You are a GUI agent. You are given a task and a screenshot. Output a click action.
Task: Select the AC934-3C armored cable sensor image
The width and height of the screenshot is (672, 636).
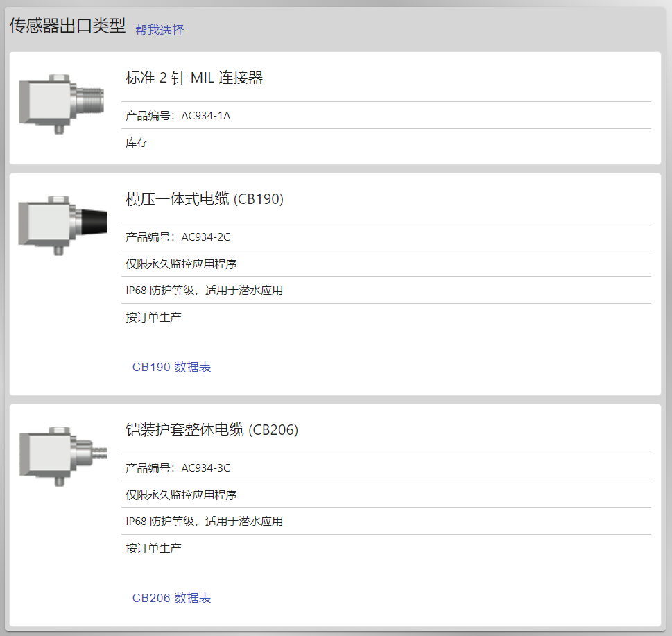click(x=63, y=456)
